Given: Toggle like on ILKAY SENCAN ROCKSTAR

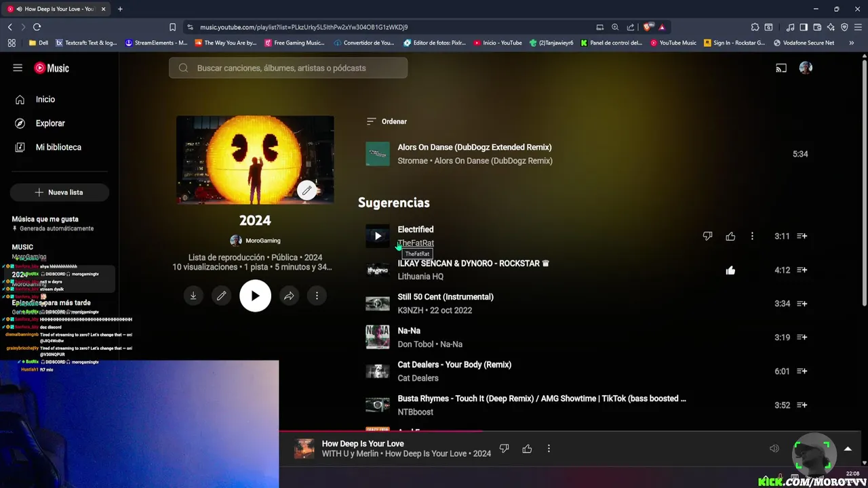Looking at the screenshot, I should coord(730,270).
